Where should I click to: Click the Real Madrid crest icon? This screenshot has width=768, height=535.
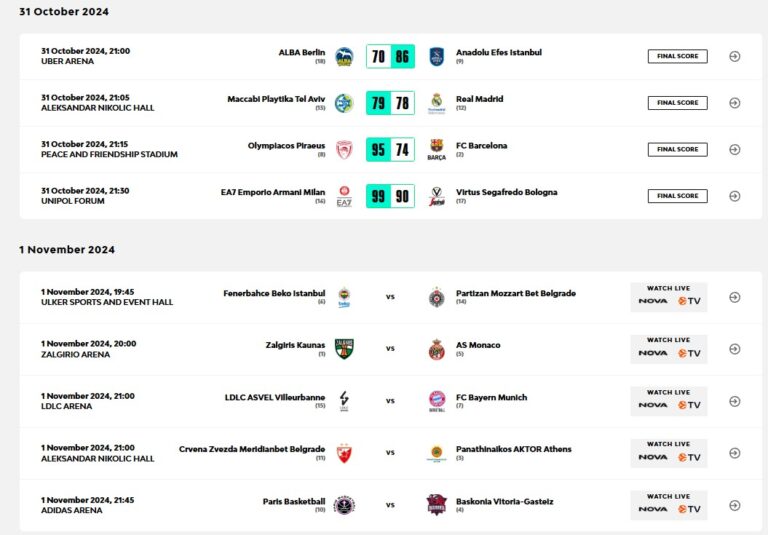436,102
